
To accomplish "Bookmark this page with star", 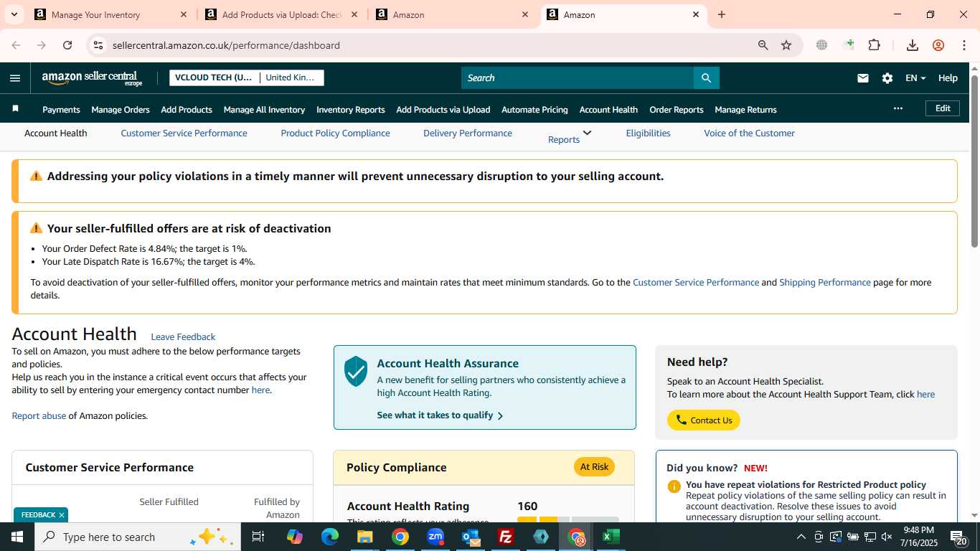I will coord(786,45).
